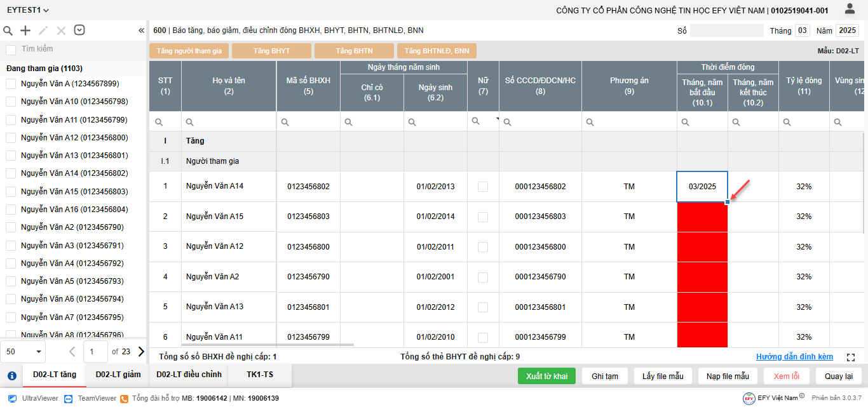The width and height of the screenshot is (868, 407).
Task: Click the blue info icon
Action: (x=11, y=376)
